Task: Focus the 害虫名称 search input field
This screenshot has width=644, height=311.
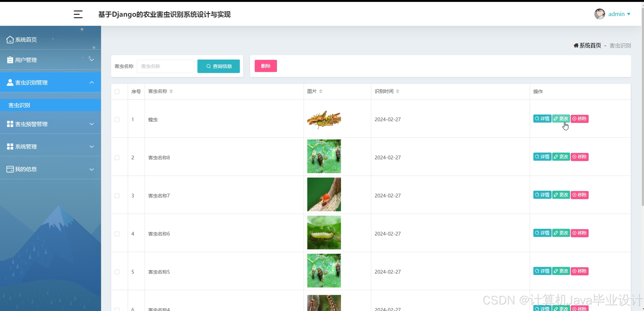Action: 165,66
